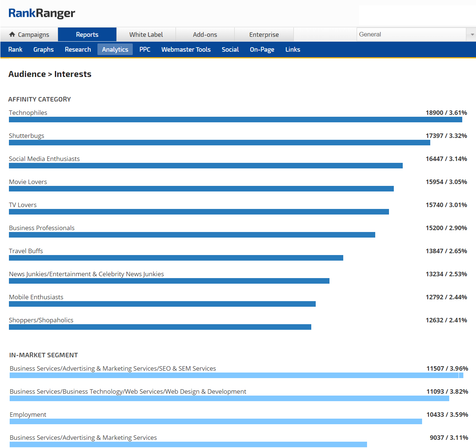
Task: Select the On-Page menu item
Action: 262,49
